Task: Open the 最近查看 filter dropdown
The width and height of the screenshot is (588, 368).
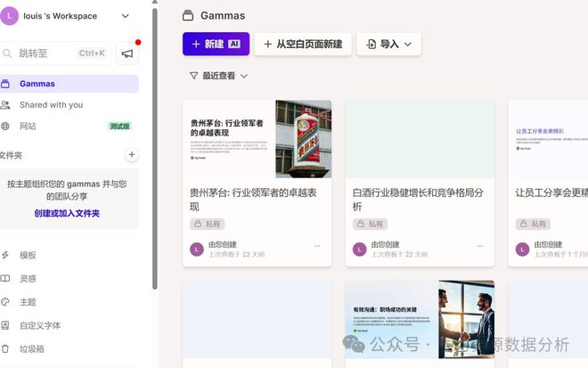Action: pyautogui.click(x=219, y=76)
